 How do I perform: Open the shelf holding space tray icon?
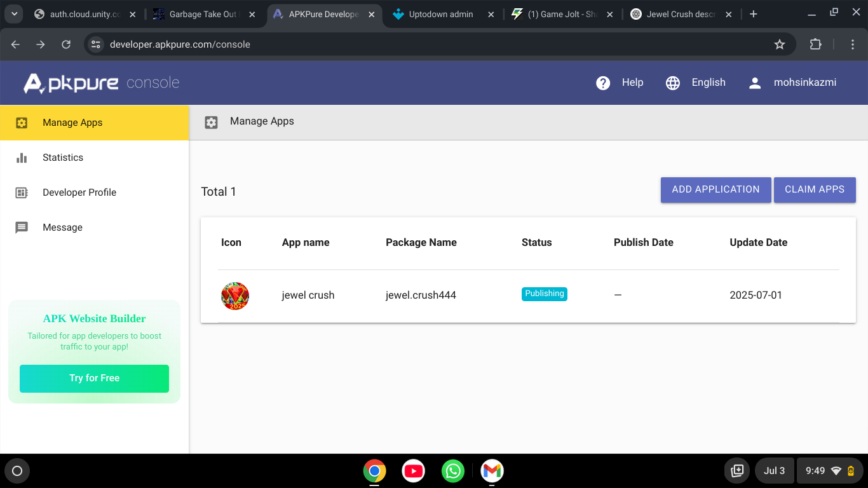737,471
